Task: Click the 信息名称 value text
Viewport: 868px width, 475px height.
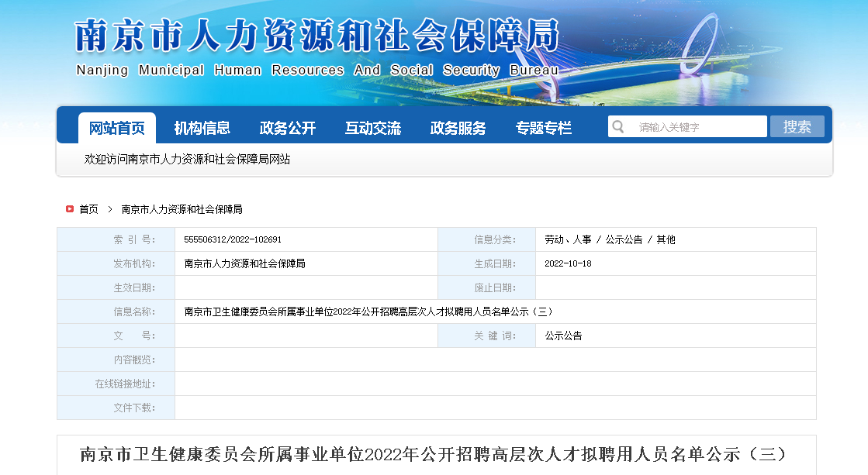Action: [368, 312]
